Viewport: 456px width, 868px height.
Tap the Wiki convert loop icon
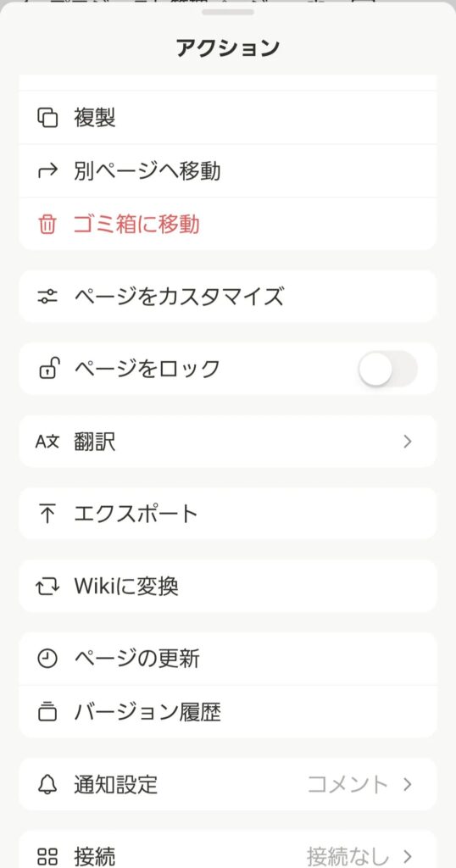[x=47, y=587]
